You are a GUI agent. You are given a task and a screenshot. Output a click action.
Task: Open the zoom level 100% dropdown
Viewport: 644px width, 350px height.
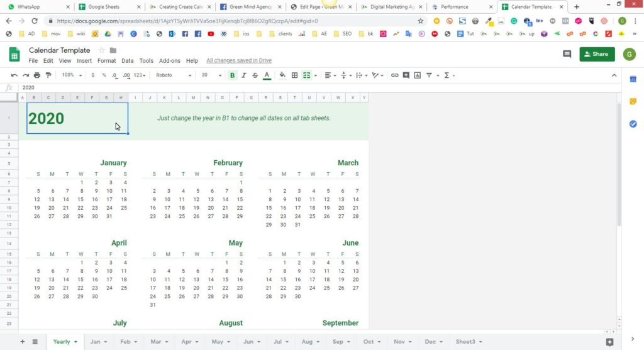pyautogui.click(x=72, y=75)
